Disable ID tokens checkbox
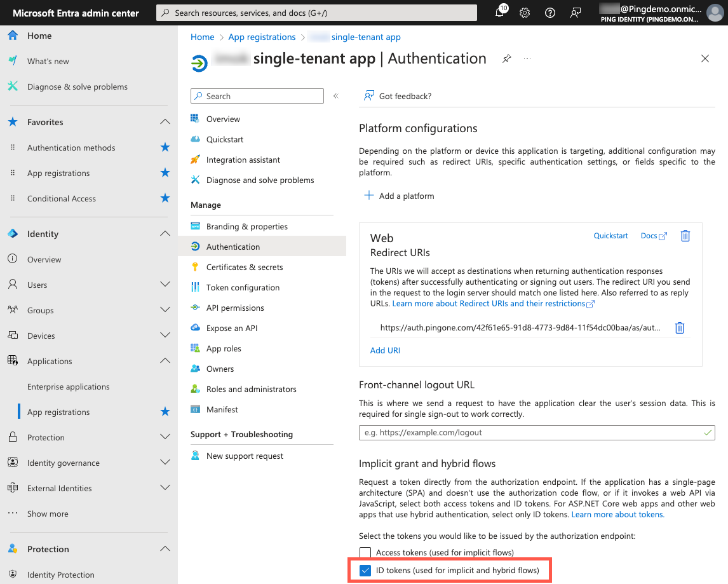728x584 pixels. [x=365, y=570]
